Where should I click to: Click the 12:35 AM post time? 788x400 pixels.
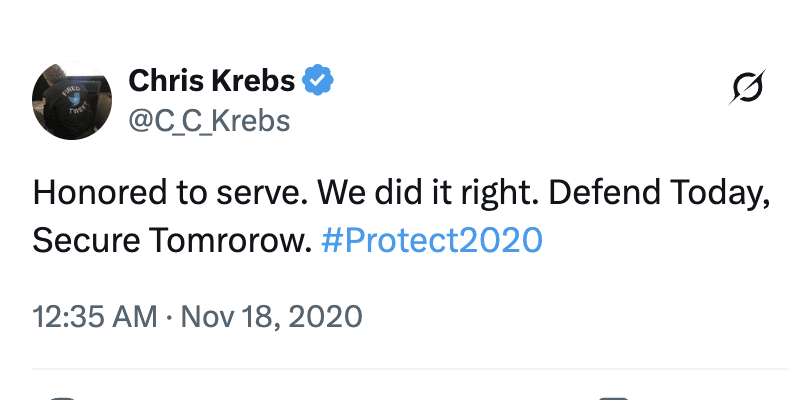(91, 318)
